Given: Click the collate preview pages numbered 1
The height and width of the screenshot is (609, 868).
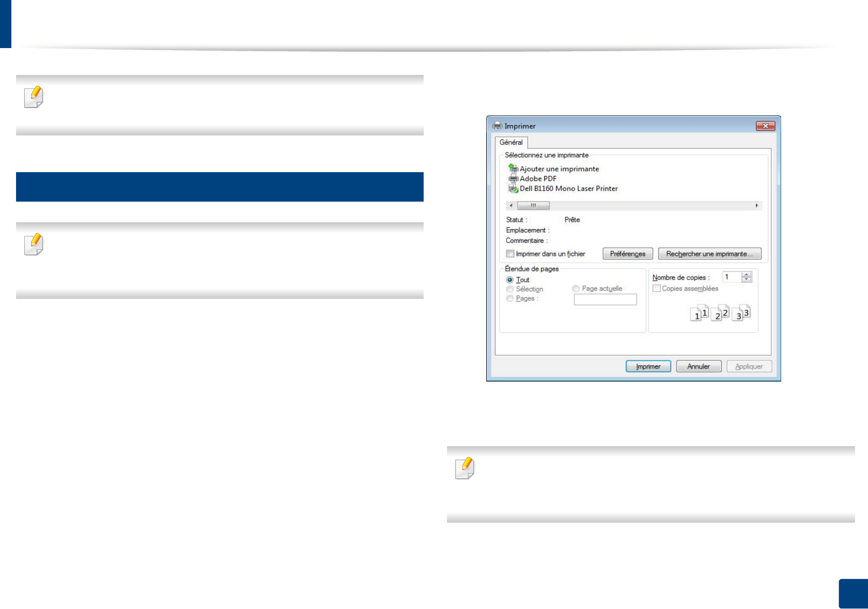Looking at the screenshot, I should pos(699,313).
